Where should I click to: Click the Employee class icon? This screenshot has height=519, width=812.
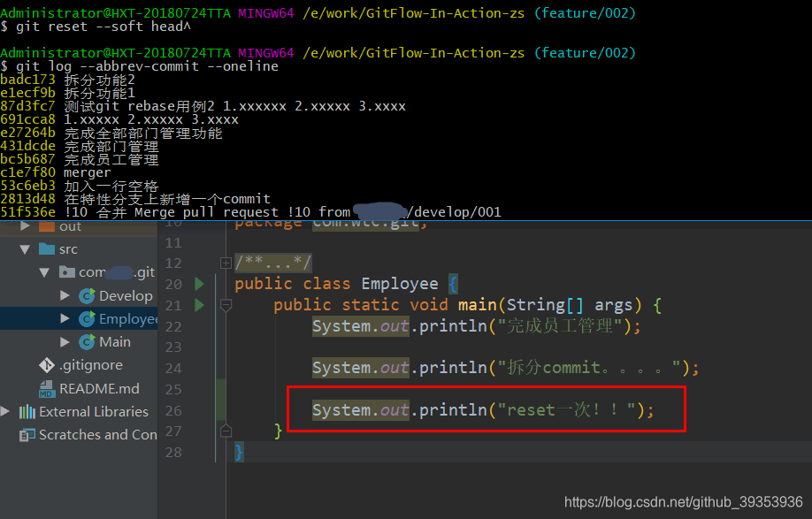click(x=87, y=319)
